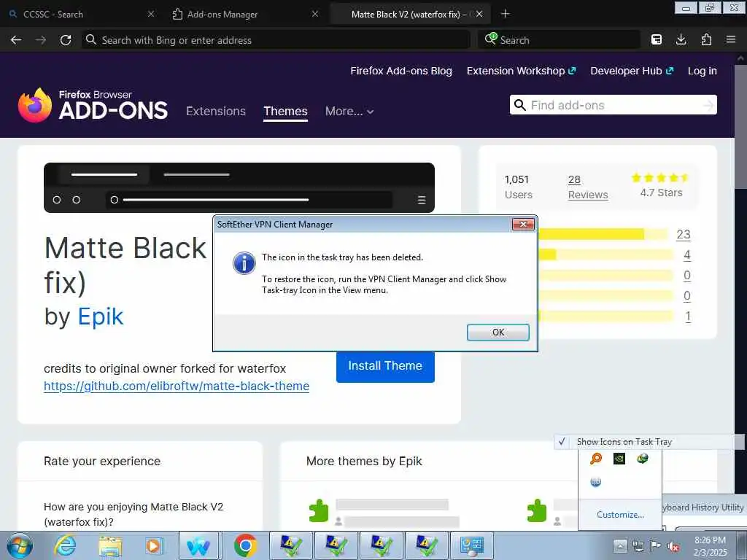Click the Waterfox taskbar icon
The width and height of the screenshot is (747, 560).
(198, 545)
